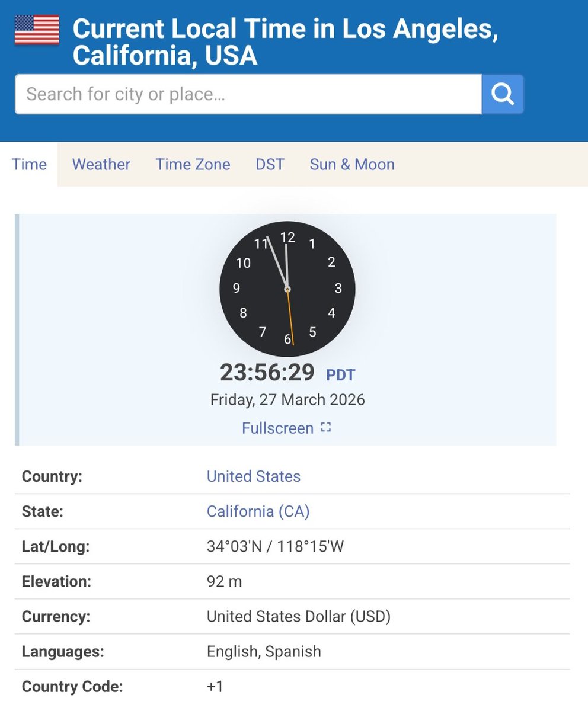Click coordinates 34°03'N / 118°15'W
This screenshot has height=711, width=588.
click(276, 546)
